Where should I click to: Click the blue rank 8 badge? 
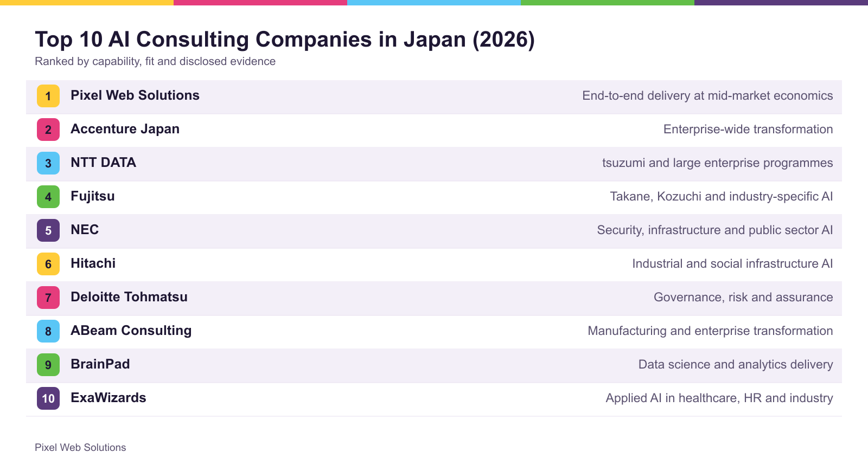point(48,331)
